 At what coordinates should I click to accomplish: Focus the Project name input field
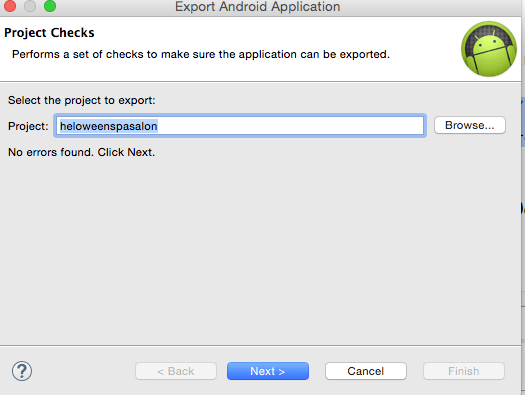coord(240,126)
